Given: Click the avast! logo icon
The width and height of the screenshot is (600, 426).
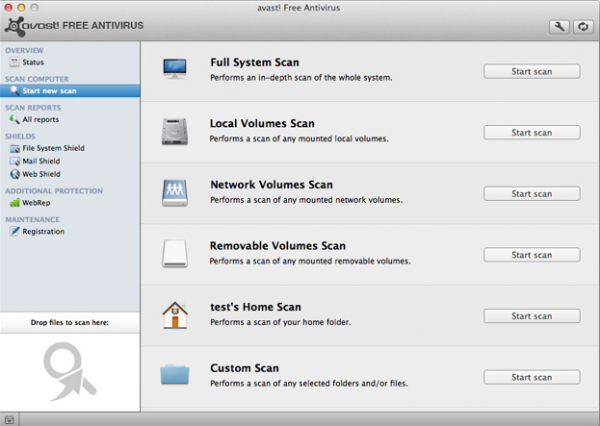Looking at the screenshot, I should tap(15, 26).
